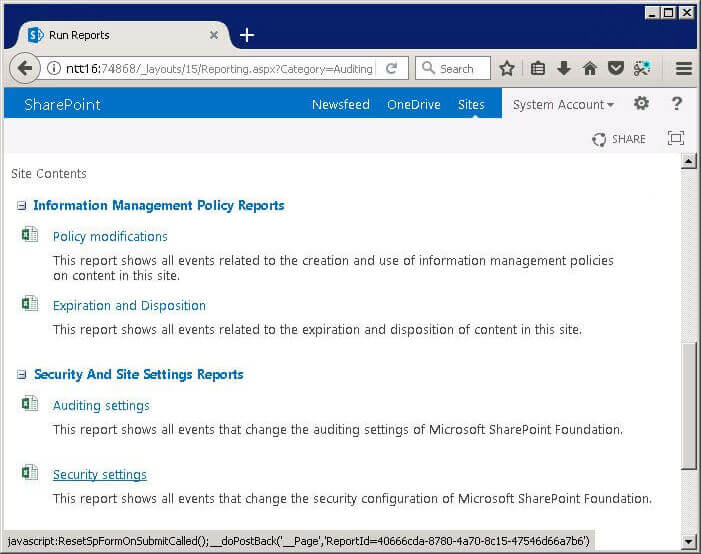
Task: Toggle focus on content fullscreen icon
Action: [676, 138]
